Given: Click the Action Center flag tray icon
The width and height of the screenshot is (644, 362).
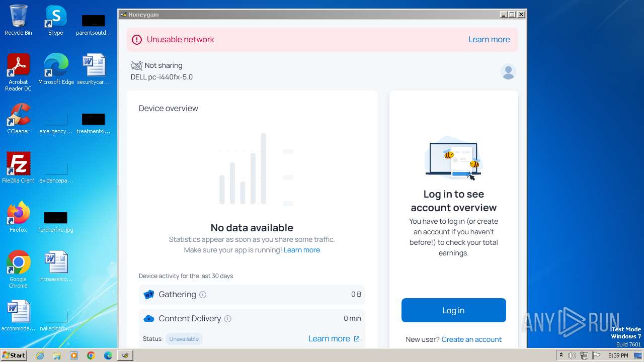Looking at the screenshot, I should tap(596, 355).
